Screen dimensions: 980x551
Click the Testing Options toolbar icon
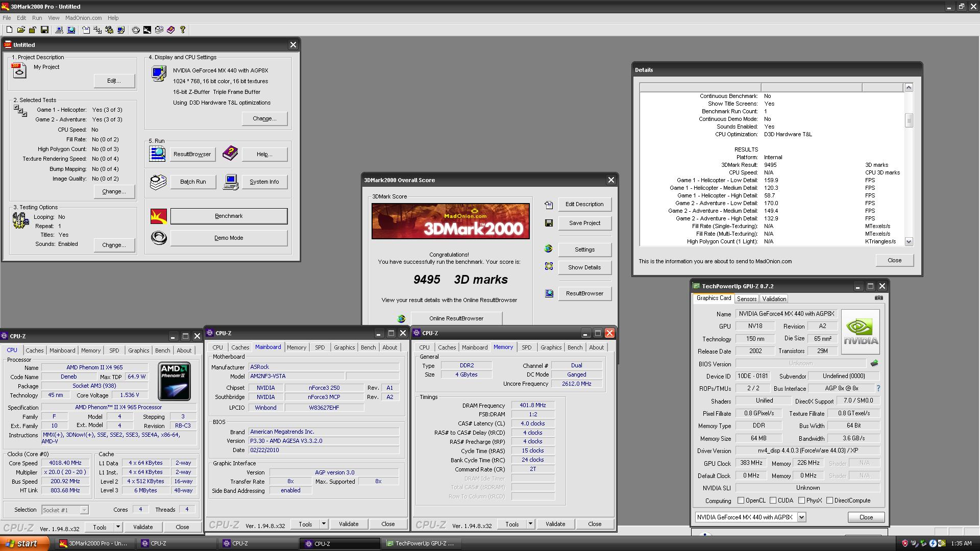[109, 30]
